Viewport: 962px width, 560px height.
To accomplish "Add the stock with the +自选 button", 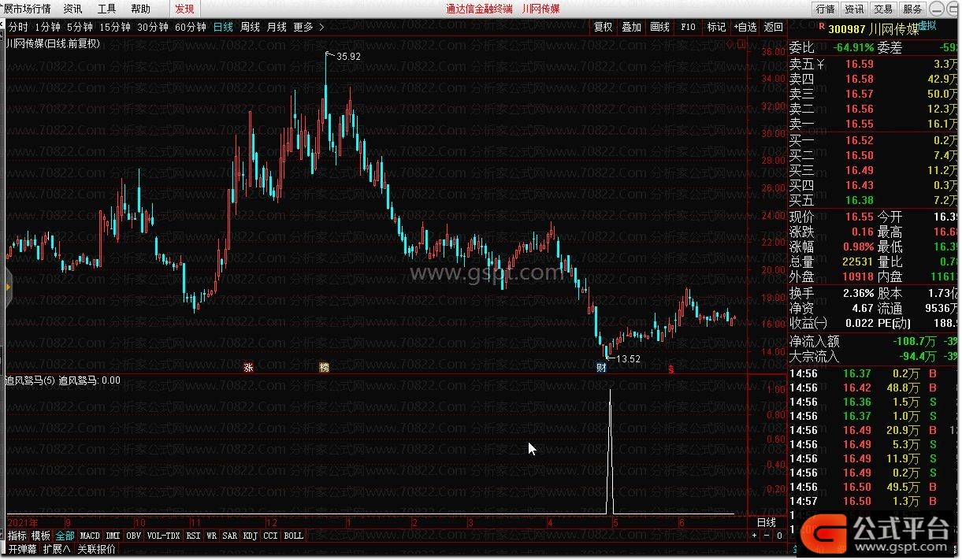I will [745, 27].
